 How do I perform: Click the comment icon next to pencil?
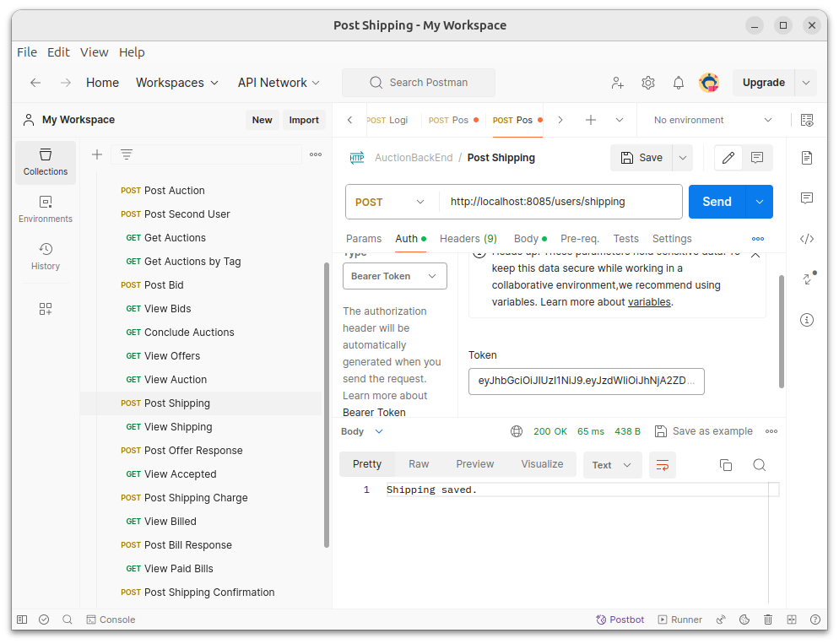757,158
